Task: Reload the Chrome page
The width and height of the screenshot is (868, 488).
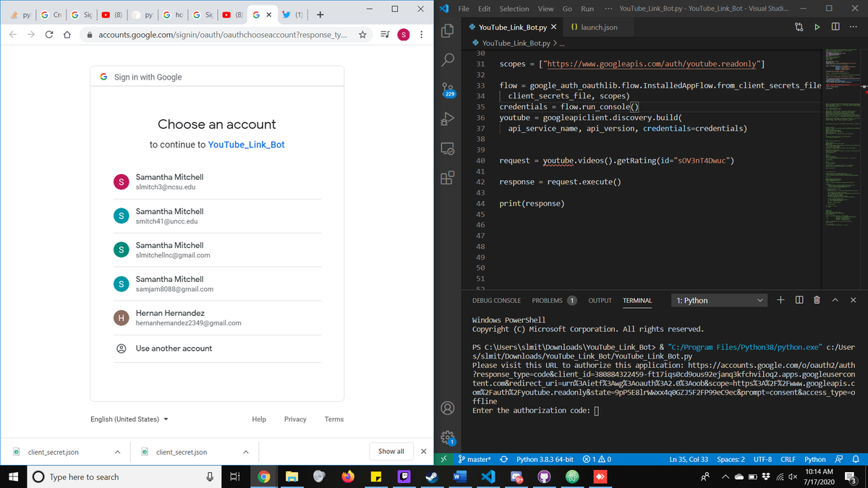Action: (x=48, y=35)
